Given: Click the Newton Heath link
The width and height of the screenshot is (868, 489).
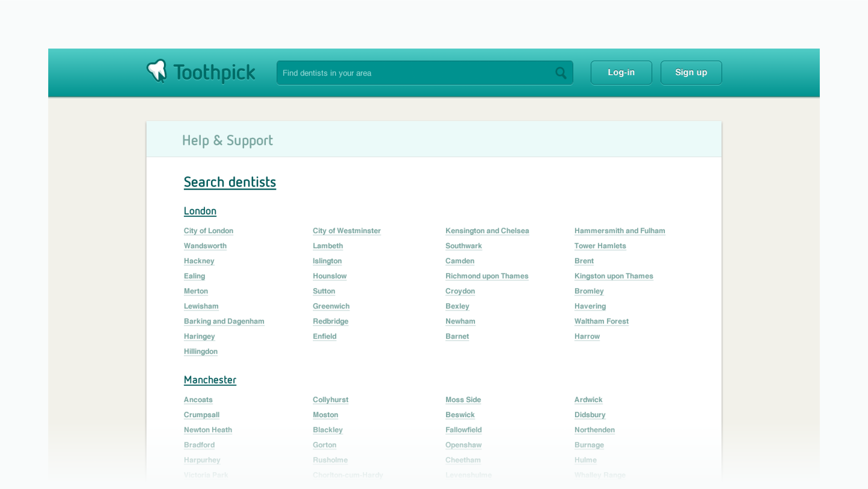Looking at the screenshot, I should 208,430.
